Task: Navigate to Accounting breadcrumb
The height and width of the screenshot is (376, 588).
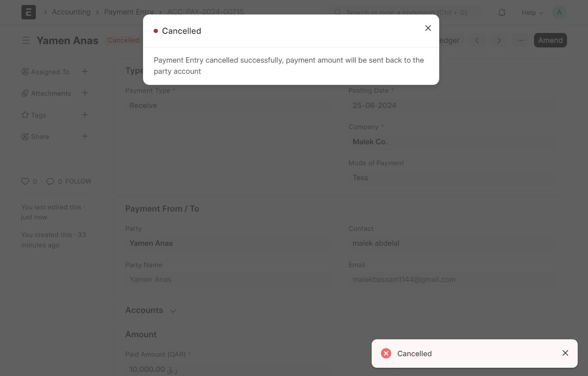Action: pyautogui.click(x=71, y=12)
